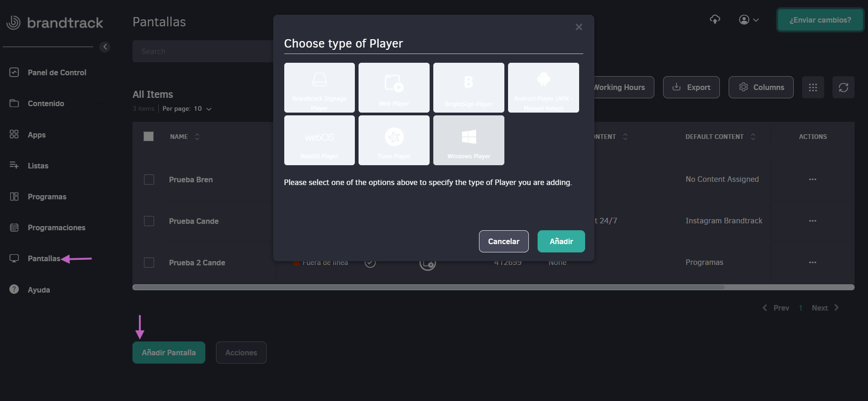Click the Programas layout icon

(14, 196)
